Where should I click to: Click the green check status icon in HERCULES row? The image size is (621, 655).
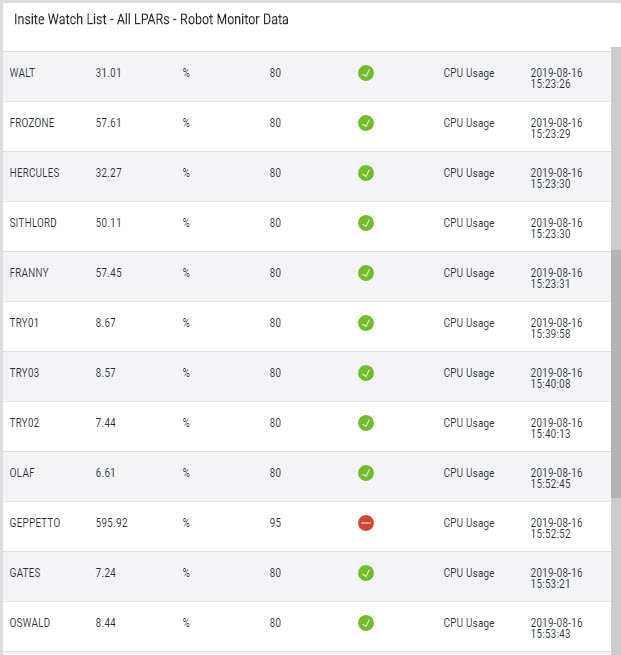(366, 173)
